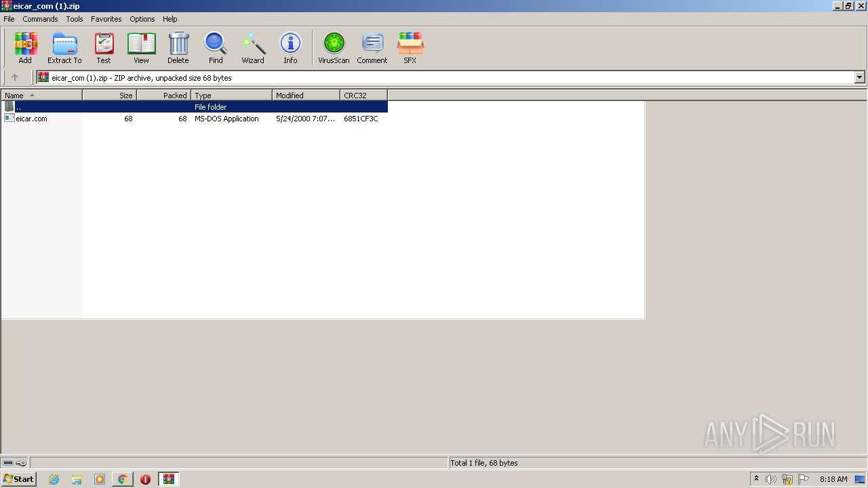Open Internet Explorer from the taskbar
Screen dimensions: 868x488
point(54,479)
